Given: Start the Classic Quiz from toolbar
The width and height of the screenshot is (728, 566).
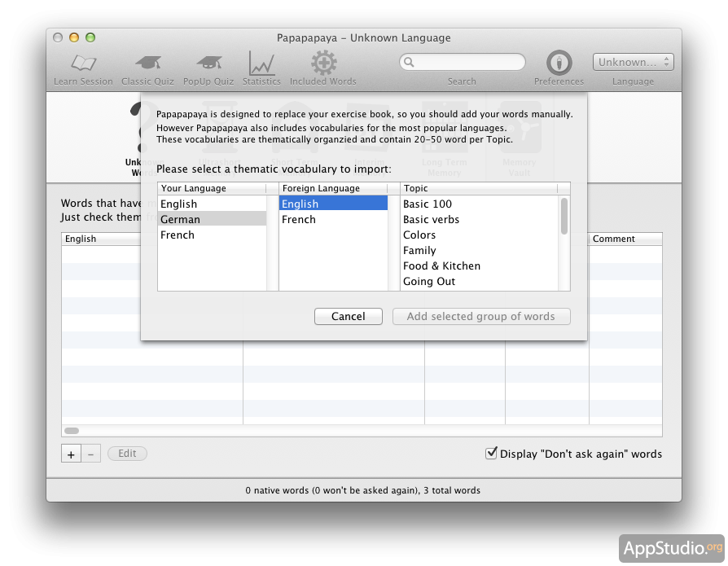Looking at the screenshot, I should [x=147, y=64].
